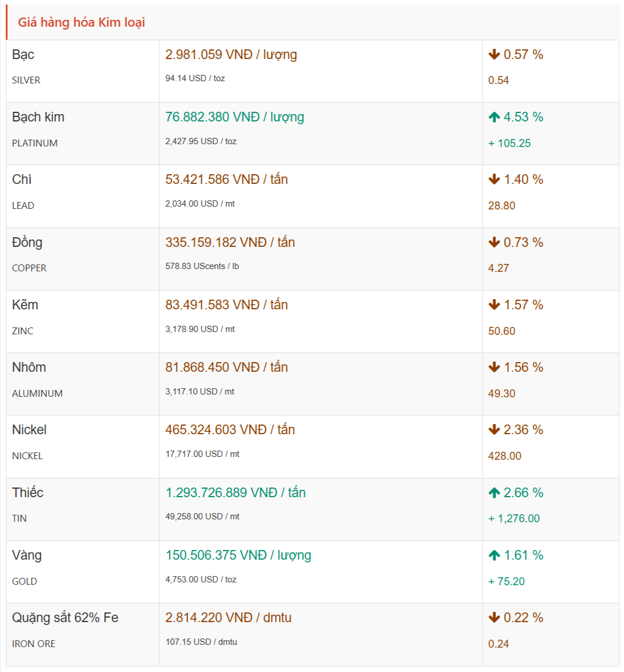Click the down arrow for Iron Ore
The height and width of the screenshot is (672, 624).
click(494, 618)
